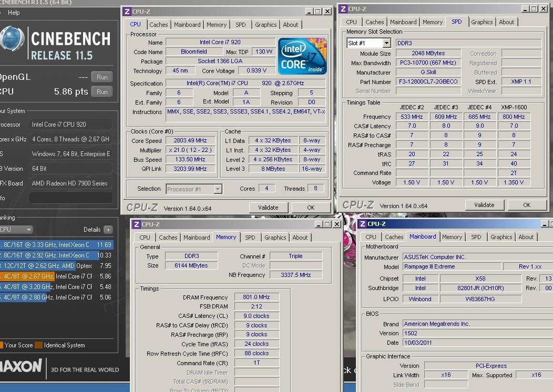Image resolution: width=553 pixels, height=392 pixels.
Task: Select the 4C/8T @ 2.80 GHz ranking row
Action: (56, 297)
